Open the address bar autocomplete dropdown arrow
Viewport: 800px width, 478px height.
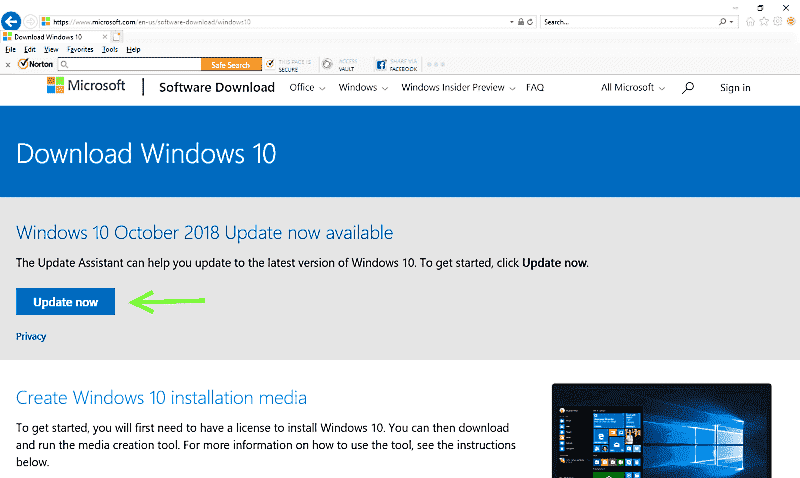point(512,22)
